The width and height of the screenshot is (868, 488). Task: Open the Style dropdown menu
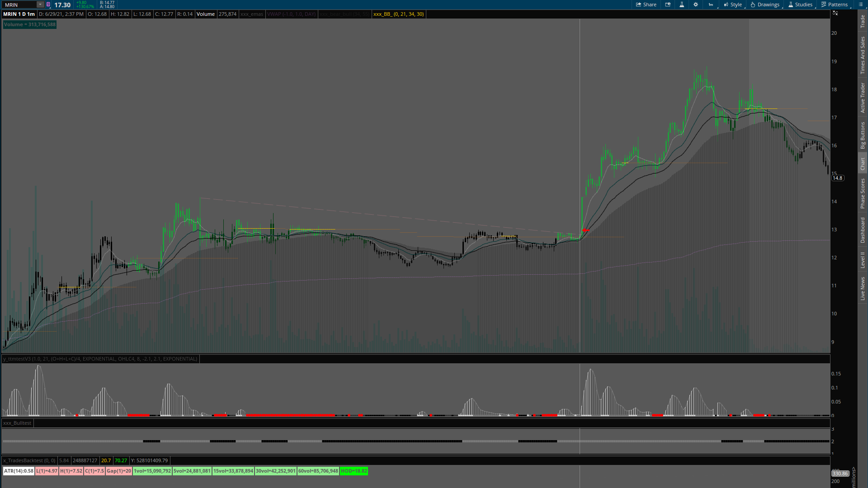[733, 5]
